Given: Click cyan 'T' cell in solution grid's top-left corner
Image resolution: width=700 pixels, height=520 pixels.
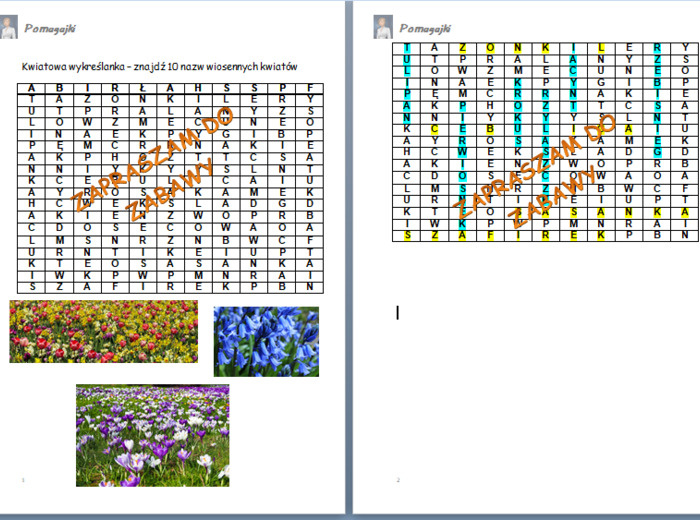Looking at the screenshot, I should point(407,47).
